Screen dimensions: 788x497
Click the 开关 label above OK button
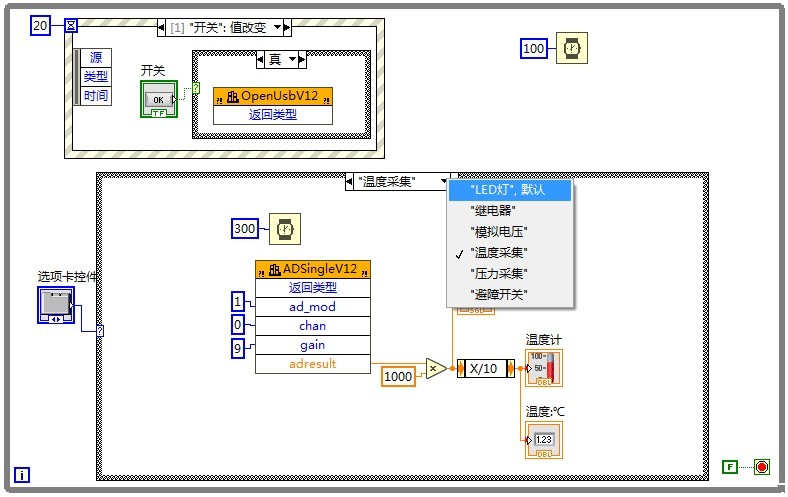pos(153,71)
